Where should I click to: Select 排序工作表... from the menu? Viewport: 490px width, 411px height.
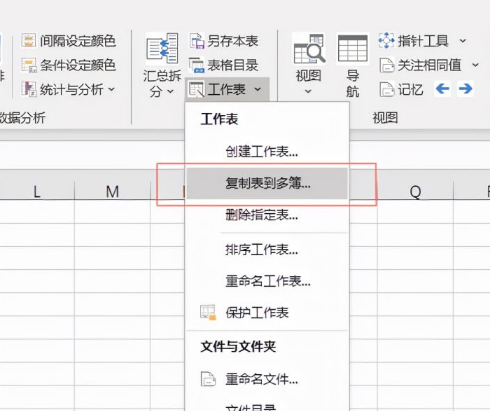click(x=262, y=249)
